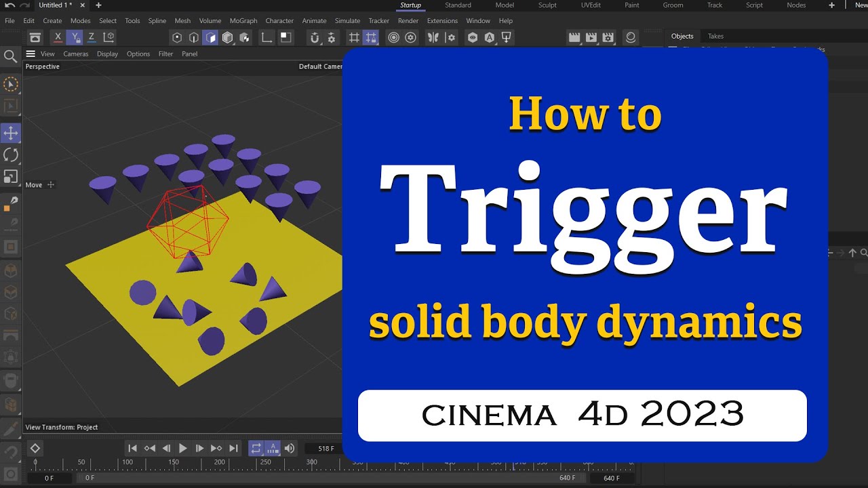
Task: Open the viewport Panel menu
Action: [x=189, y=54]
